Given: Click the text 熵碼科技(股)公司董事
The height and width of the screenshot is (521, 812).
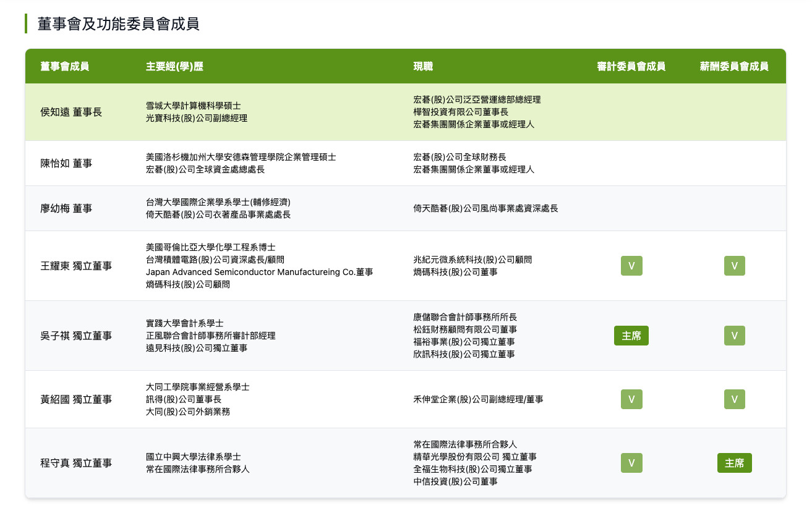Looking at the screenshot, I should click(455, 272).
